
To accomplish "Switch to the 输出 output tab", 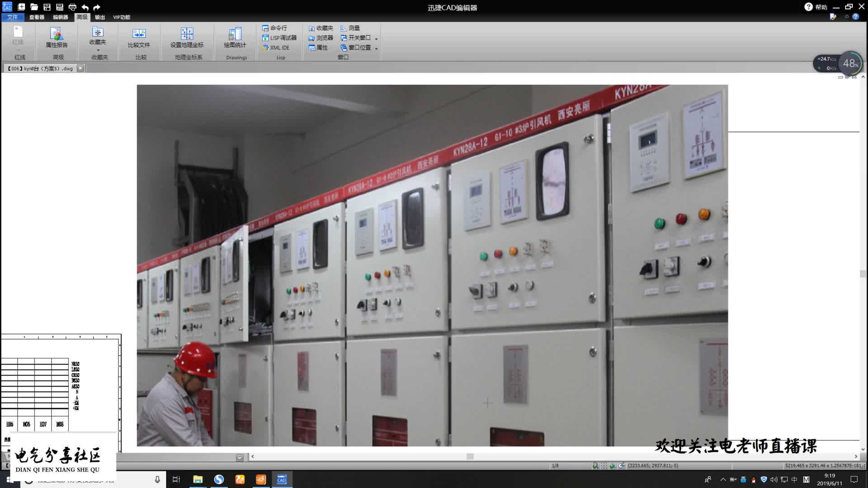I will 100,17.
